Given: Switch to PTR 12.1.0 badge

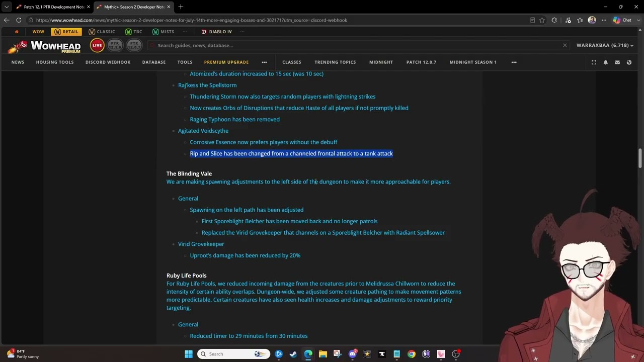Looking at the screenshot, I should click(x=115, y=45).
